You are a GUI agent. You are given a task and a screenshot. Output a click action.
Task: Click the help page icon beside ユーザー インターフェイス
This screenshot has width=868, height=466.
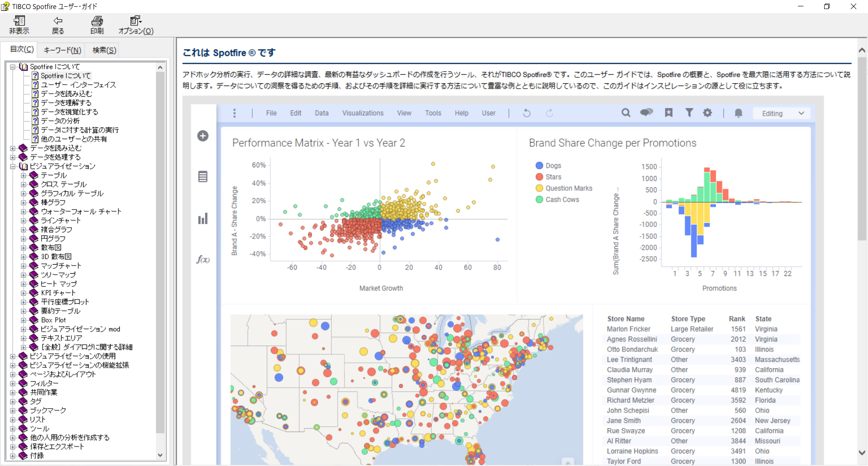click(x=35, y=85)
